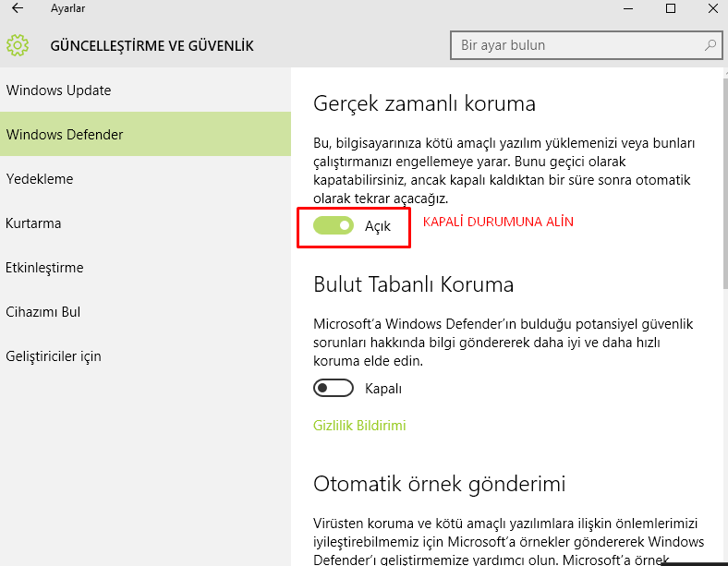Open Cihazımı Bul page
This screenshot has width=728, height=566.
42,312
